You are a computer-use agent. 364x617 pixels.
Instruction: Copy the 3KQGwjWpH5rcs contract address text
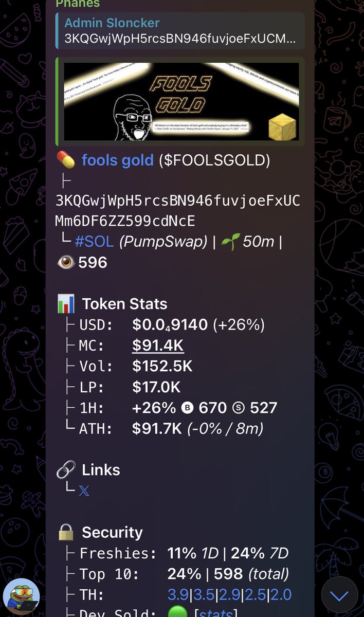point(177,211)
